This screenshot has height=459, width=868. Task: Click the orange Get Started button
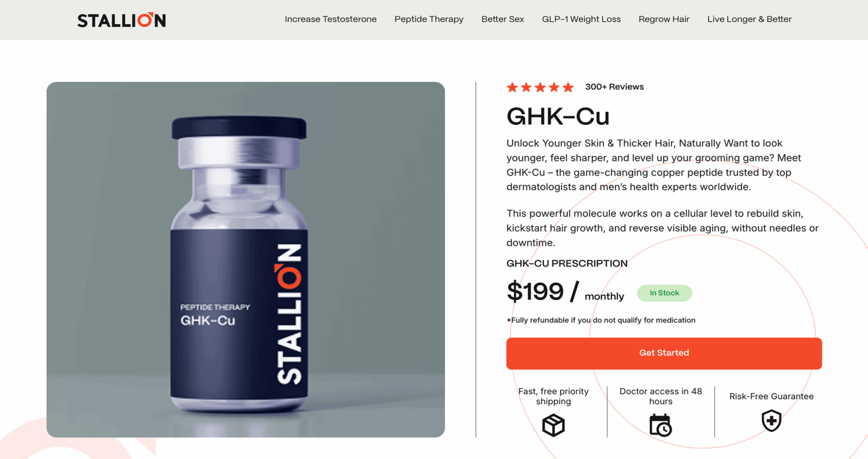pos(664,353)
